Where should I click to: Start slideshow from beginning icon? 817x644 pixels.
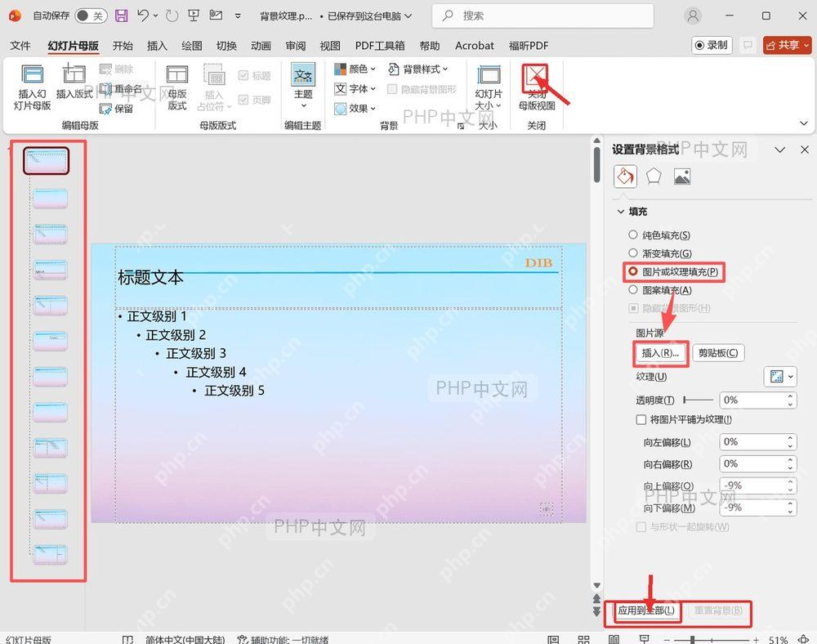(x=194, y=16)
